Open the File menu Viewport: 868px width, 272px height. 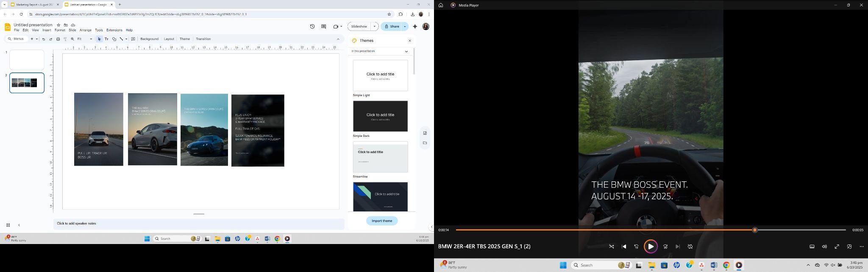[17, 30]
